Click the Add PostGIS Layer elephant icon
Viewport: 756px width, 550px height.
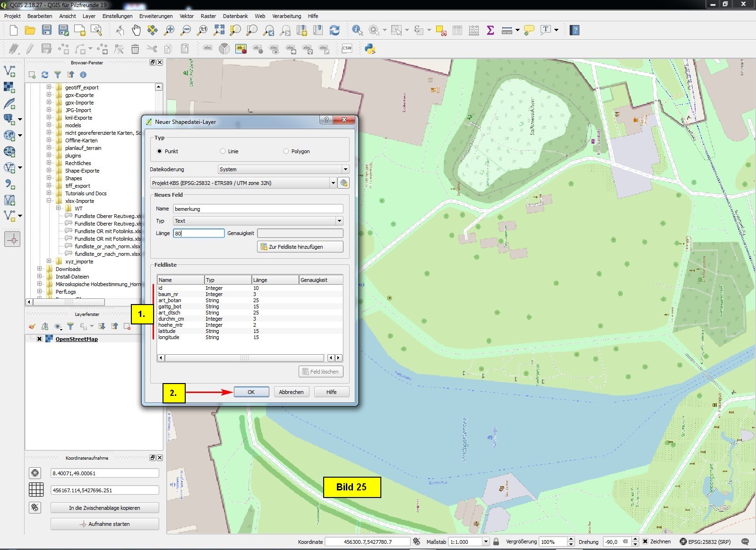pos(9,119)
